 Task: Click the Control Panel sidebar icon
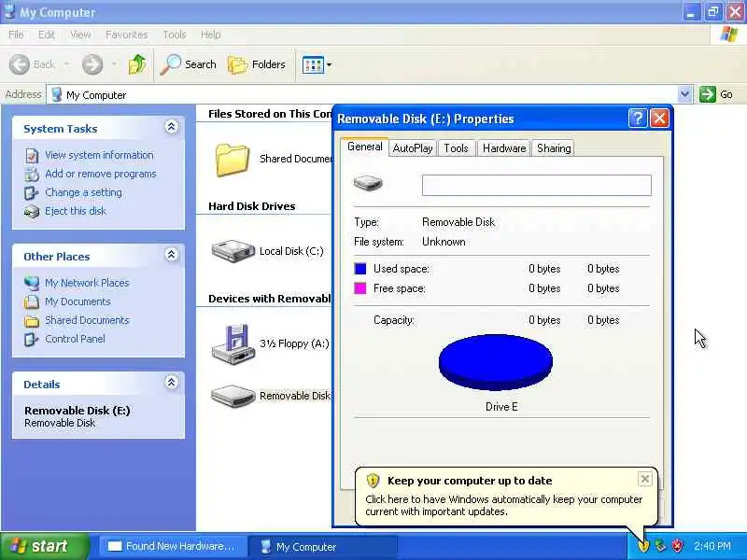pos(31,339)
